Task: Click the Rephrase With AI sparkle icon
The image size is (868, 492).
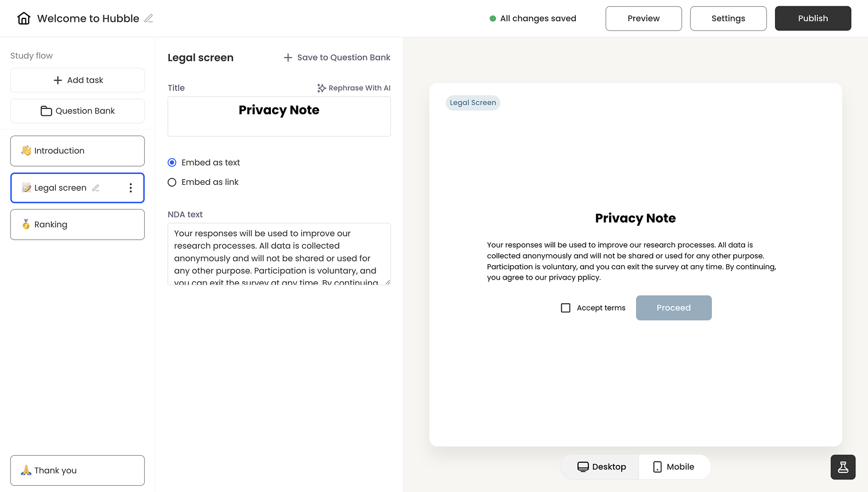Action: pyautogui.click(x=321, y=88)
